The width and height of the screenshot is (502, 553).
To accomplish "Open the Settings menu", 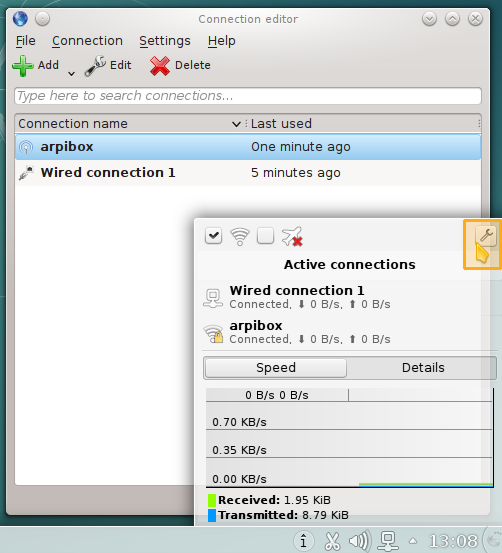I will pyautogui.click(x=165, y=41).
